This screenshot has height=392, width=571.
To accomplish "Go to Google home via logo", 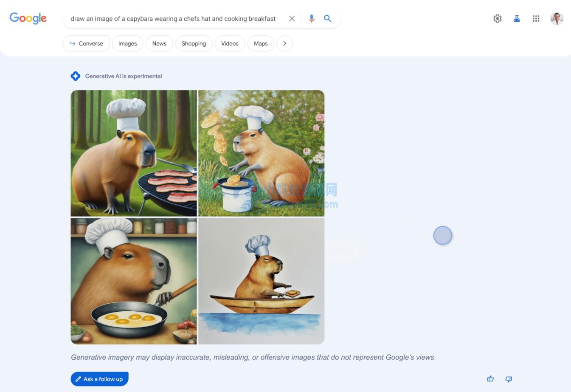I will (28, 18).
